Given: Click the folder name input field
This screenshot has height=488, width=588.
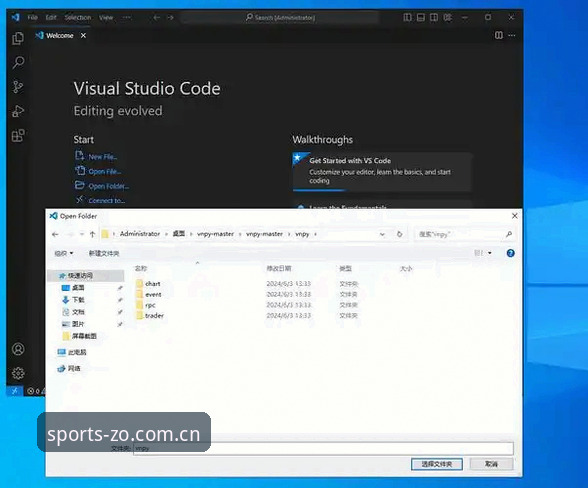Looking at the screenshot, I should coord(323,449).
